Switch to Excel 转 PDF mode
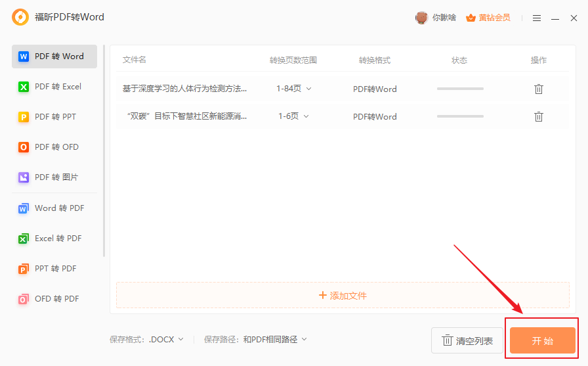This screenshot has width=588, height=366. pyautogui.click(x=54, y=239)
